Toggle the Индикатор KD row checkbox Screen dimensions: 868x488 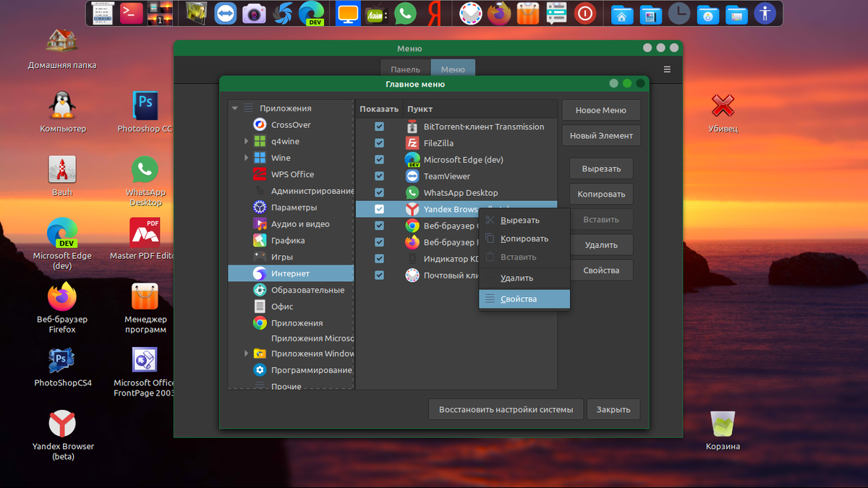point(379,259)
